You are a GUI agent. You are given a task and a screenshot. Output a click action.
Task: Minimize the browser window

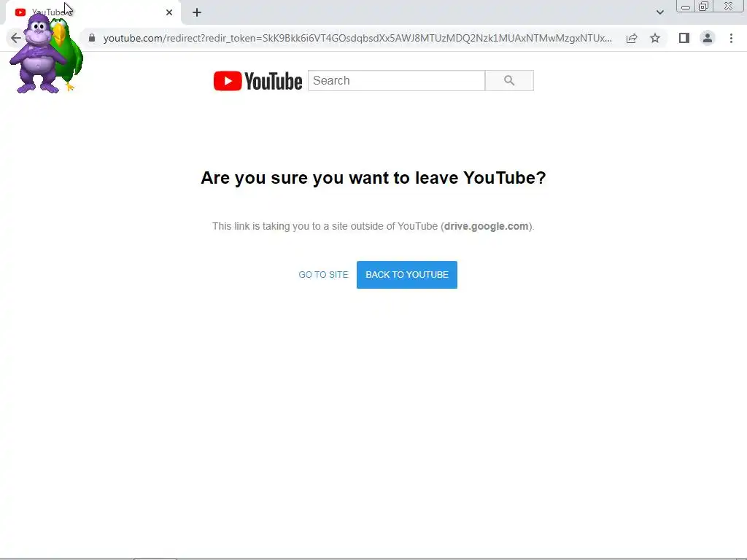click(x=686, y=7)
